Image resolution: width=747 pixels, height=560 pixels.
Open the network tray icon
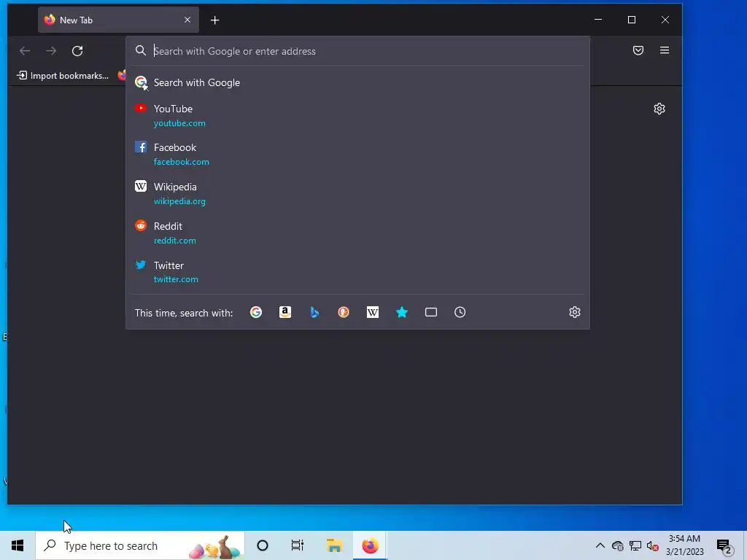(x=635, y=545)
